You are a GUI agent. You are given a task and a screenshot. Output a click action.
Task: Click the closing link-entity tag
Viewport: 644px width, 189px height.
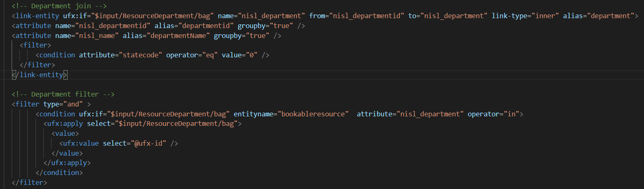tap(39, 75)
